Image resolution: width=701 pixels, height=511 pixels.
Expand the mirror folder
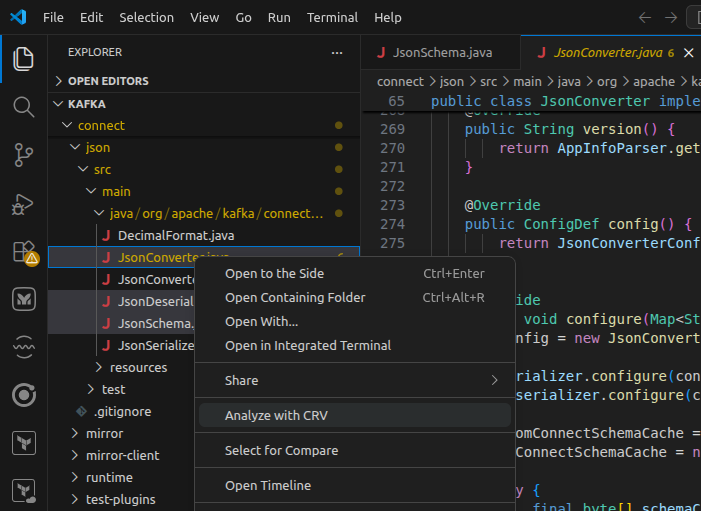[x=75, y=433]
